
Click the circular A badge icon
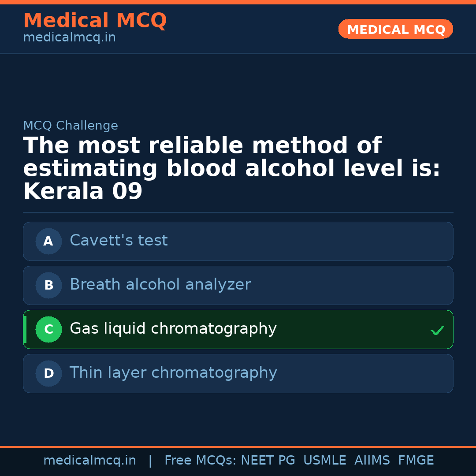[48, 241]
